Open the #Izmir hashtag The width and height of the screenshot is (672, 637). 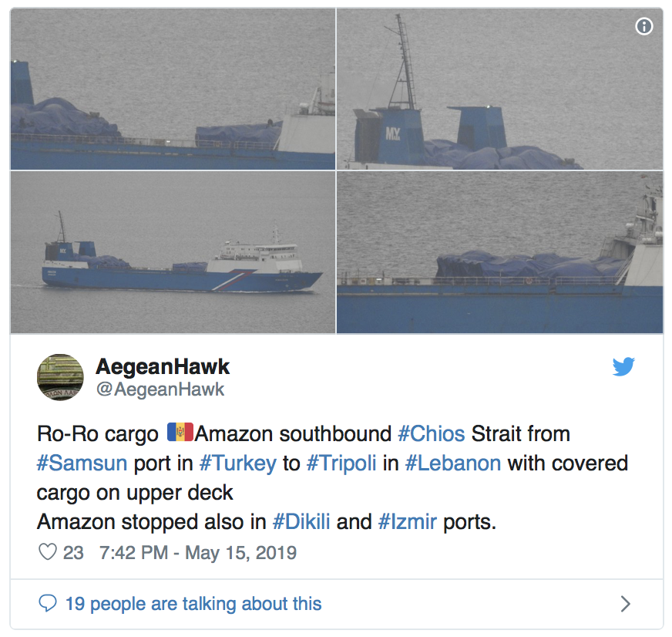point(408,522)
